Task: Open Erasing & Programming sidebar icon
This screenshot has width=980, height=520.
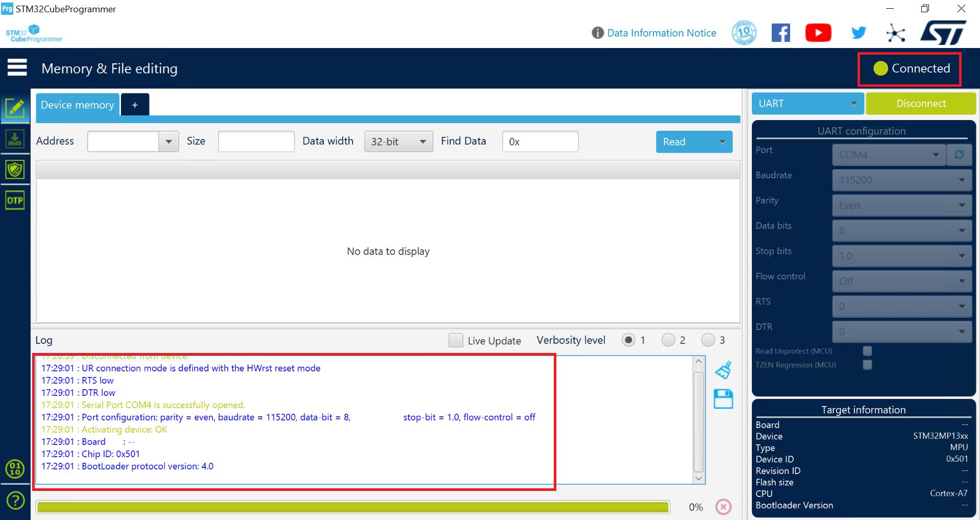Action: (x=15, y=139)
